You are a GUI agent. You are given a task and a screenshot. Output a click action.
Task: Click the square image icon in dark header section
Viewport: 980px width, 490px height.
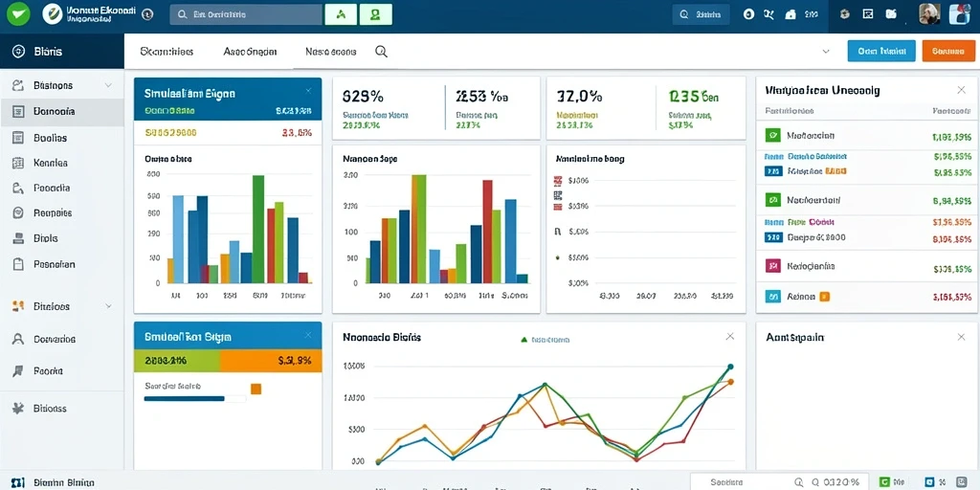pos(867,13)
